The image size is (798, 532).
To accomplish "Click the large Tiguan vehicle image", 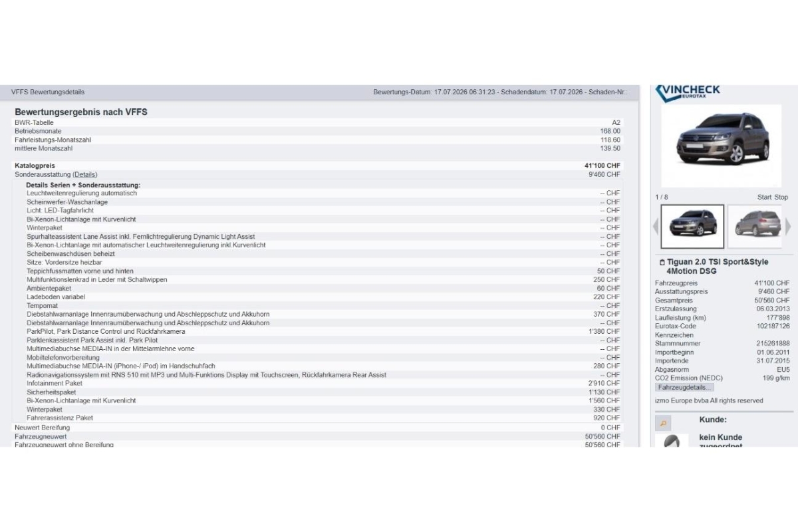I will [722, 145].
